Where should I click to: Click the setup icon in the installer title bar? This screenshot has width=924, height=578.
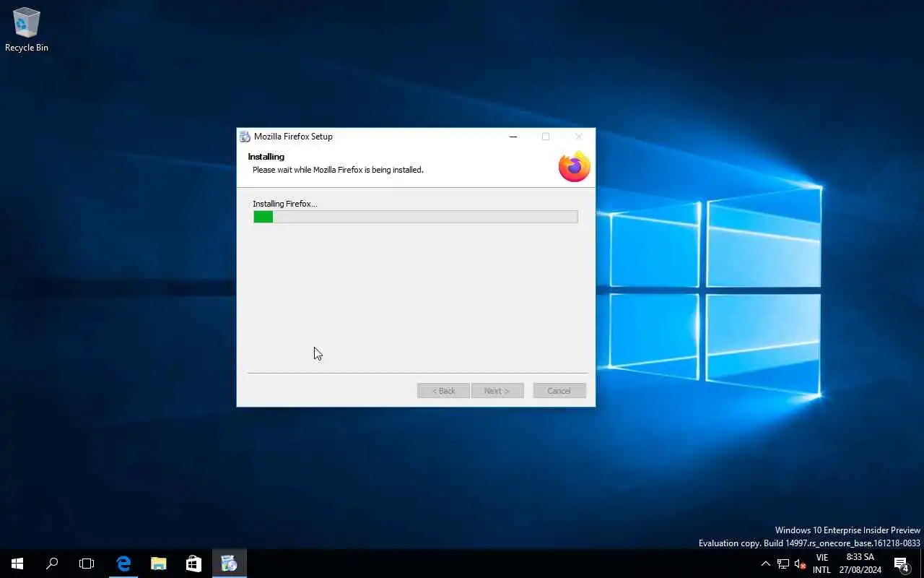click(245, 137)
